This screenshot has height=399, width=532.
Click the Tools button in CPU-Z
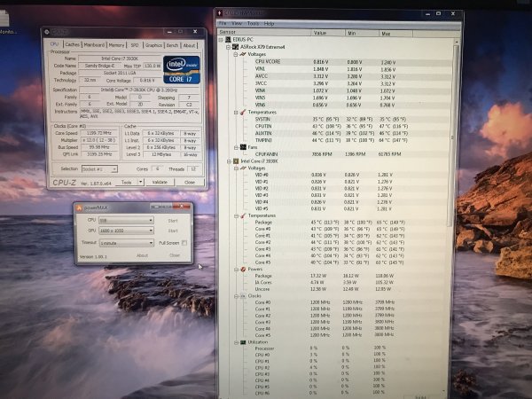pyautogui.click(x=127, y=182)
